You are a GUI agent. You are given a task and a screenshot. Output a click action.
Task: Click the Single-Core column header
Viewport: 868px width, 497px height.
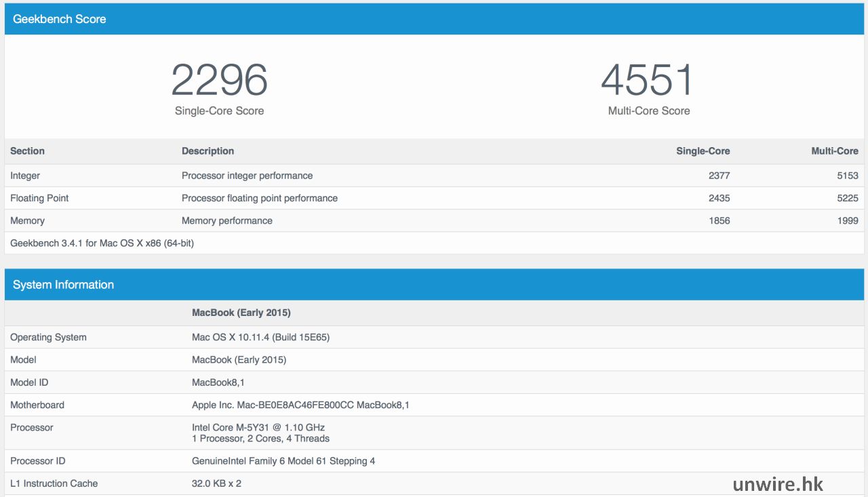click(x=703, y=151)
